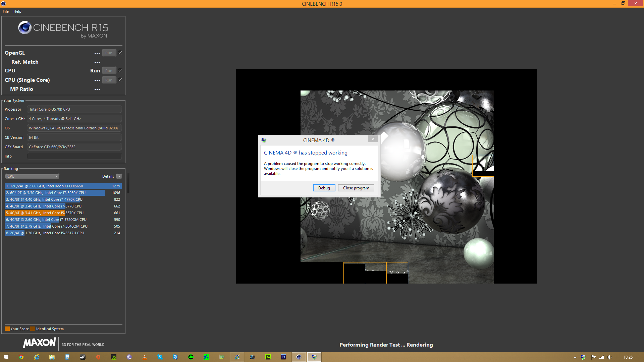Toggle the CPU test checkbox
Screen dimensions: 644x362
[120, 70]
